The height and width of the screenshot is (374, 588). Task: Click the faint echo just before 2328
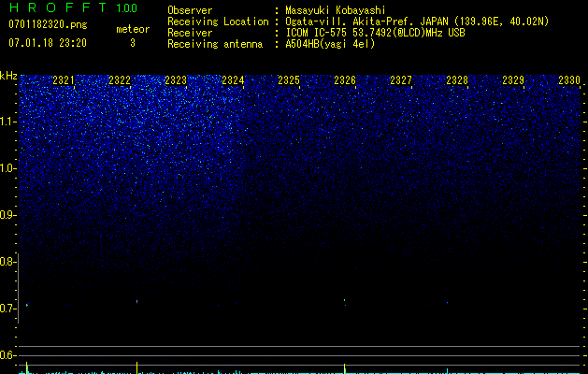tap(447, 302)
